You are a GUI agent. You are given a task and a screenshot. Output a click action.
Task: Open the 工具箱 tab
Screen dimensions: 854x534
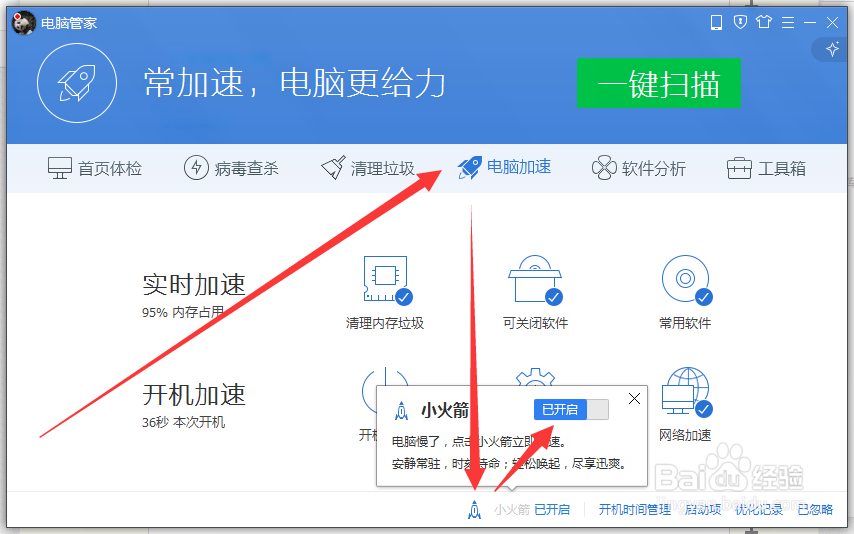tap(766, 168)
